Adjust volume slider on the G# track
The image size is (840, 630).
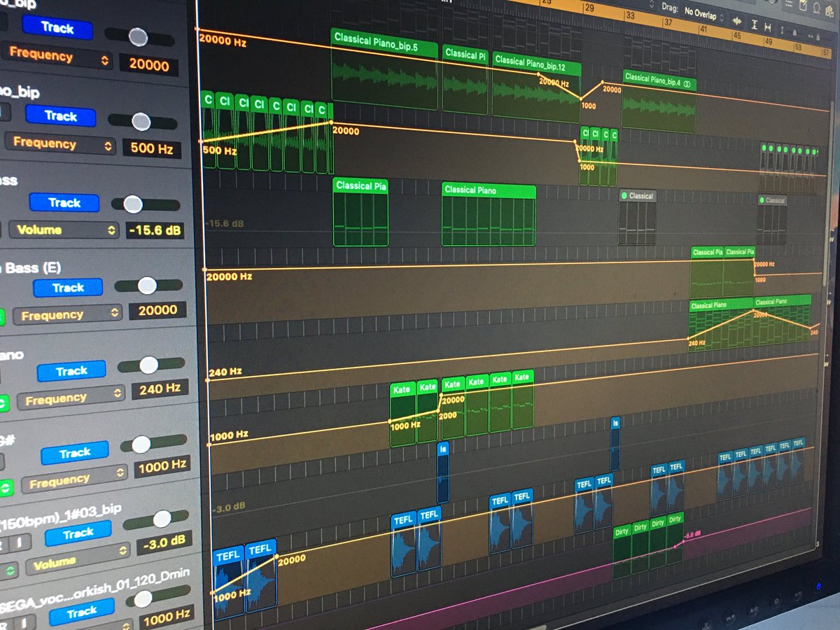154,444
